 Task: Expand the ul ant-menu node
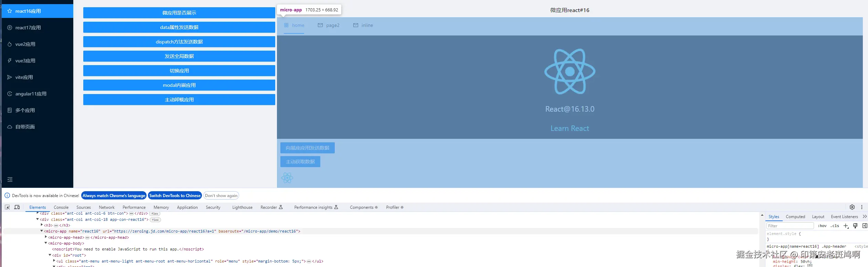click(54, 261)
